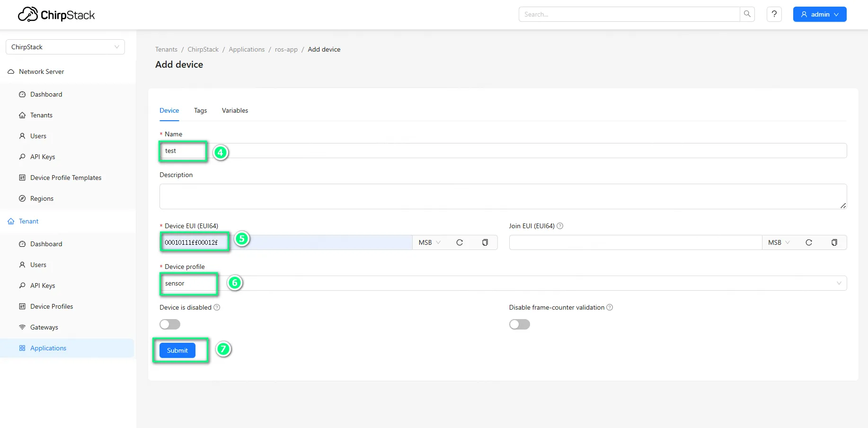Click the search magnifier icon

(747, 14)
